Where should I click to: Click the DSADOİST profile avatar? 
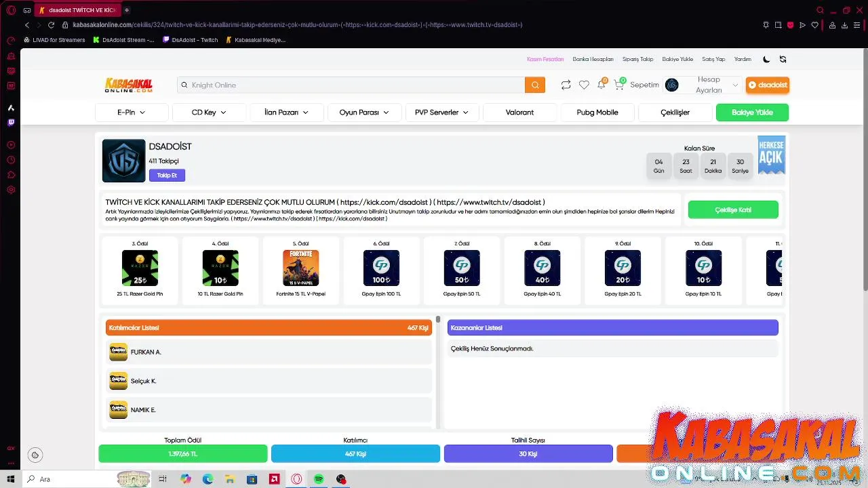[123, 161]
